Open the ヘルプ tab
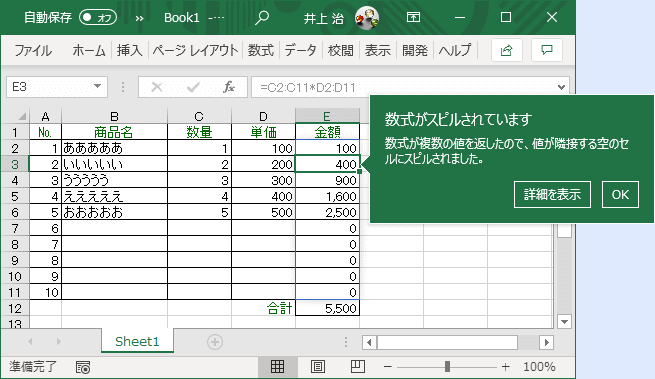This screenshot has height=379, width=655. (x=455, y=51)
